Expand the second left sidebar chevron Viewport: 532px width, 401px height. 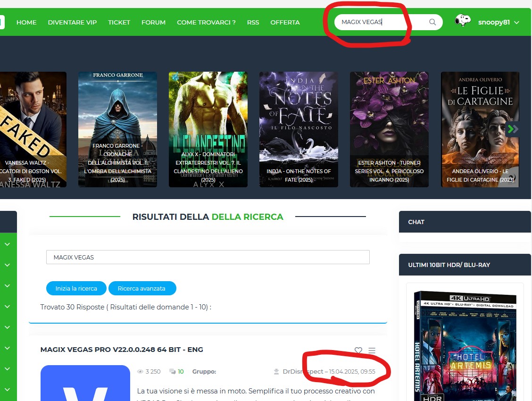(x=7, y=265)
